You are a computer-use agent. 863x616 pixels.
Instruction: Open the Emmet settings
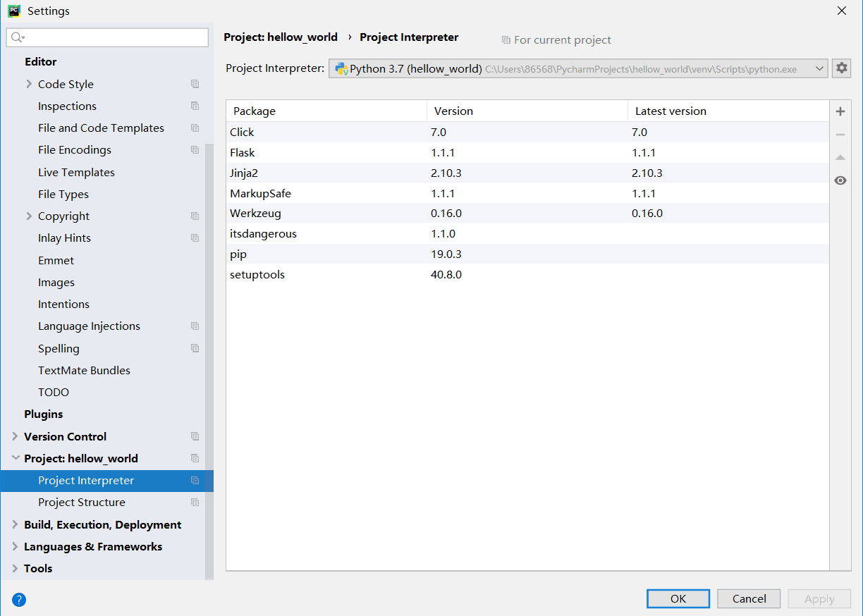click(56, 260)
